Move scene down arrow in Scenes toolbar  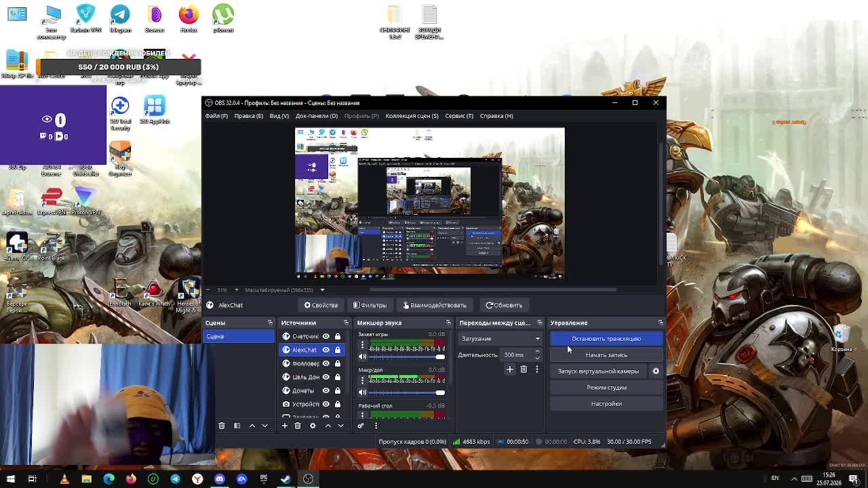pyautogui.click(x=264, y=426)
